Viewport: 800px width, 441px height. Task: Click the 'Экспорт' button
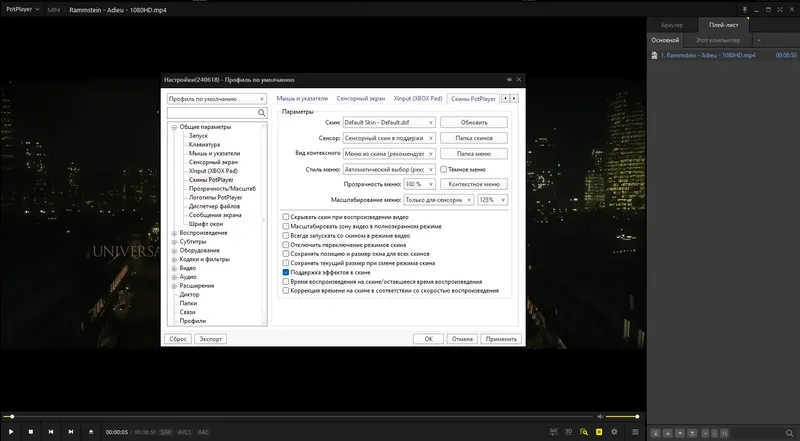[211, 339]
